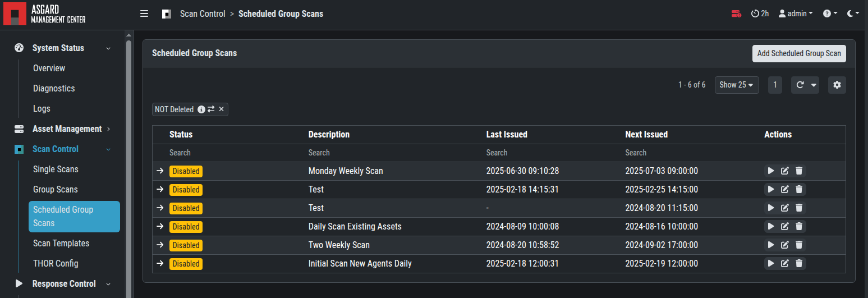Open the Show 25 page size dropdown
Image resolution: width=868 pixels, height=298 pixels.
[x=736, y=85]
